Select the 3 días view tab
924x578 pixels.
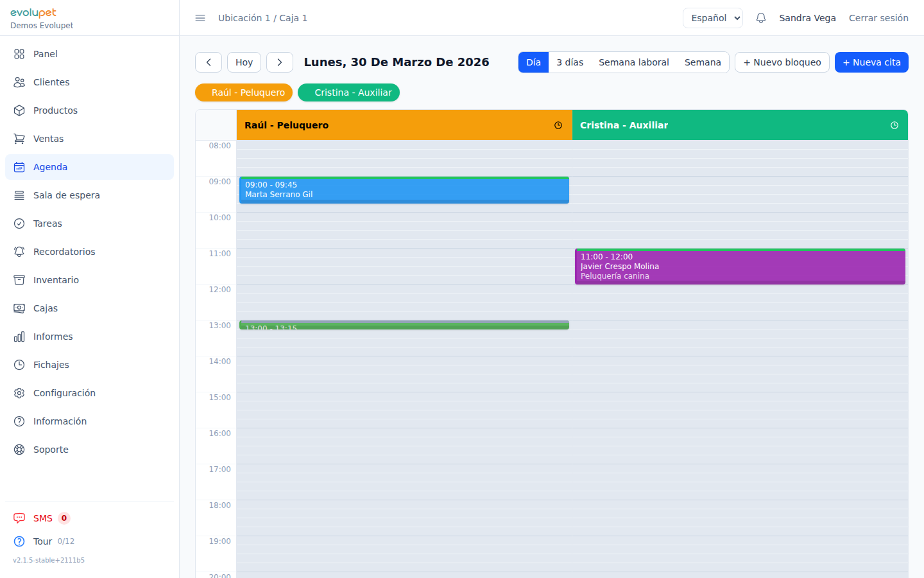(570, 62)
